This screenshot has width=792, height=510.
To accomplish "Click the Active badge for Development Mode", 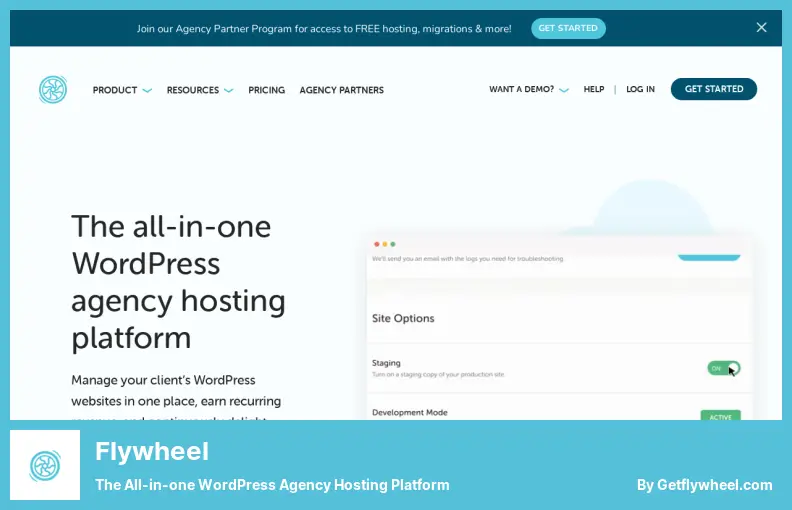I will [721, 416].
